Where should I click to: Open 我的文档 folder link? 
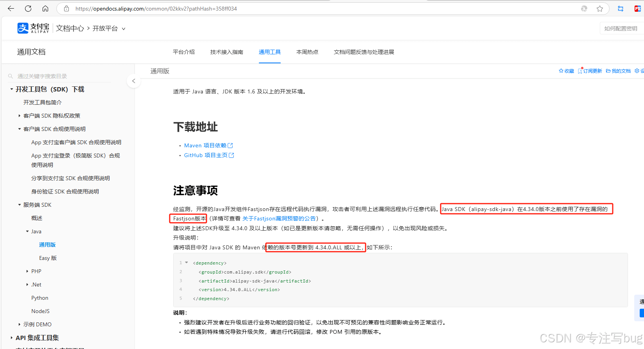(x=618, y=71)
